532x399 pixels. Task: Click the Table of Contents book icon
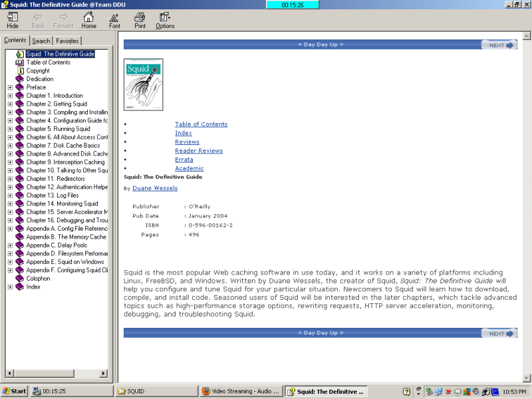coord(20,63)
